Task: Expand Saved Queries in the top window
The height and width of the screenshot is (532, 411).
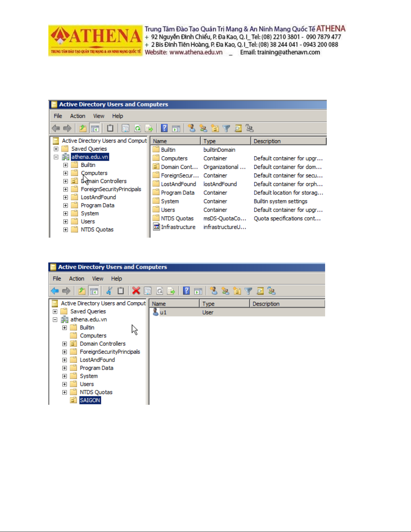Action: pyautogui.click(x=56, y=149)
